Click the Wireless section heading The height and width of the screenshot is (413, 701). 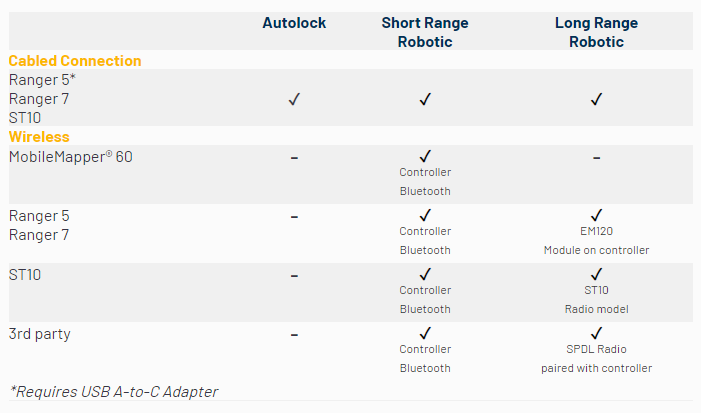pyautogui.click(x=39, y=136)
